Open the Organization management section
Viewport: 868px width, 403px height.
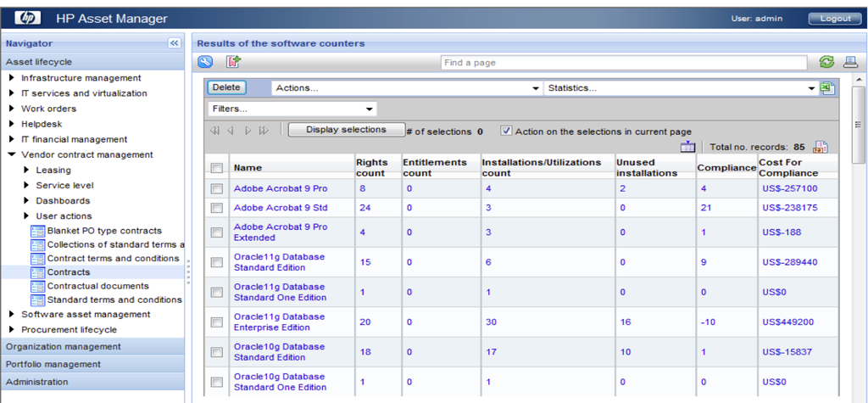[92, 346]
